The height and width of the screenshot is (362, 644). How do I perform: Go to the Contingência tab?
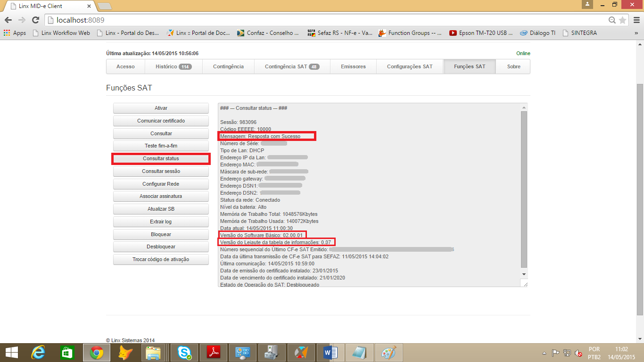(x=228, y=66)
